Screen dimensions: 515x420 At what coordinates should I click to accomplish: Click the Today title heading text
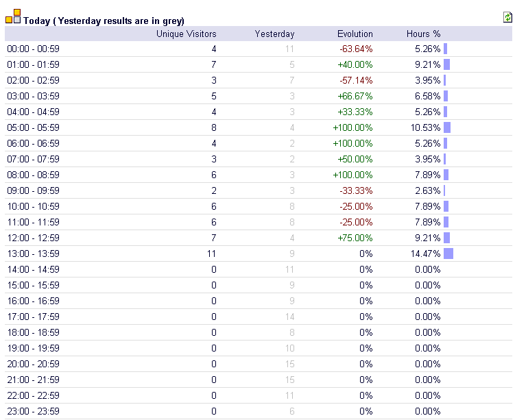[104, 21]
